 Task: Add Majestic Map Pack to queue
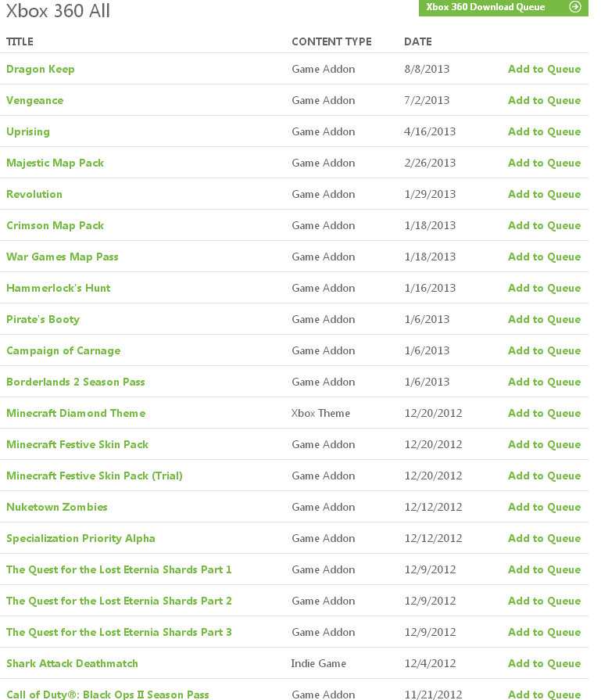(x=544, y=163)
